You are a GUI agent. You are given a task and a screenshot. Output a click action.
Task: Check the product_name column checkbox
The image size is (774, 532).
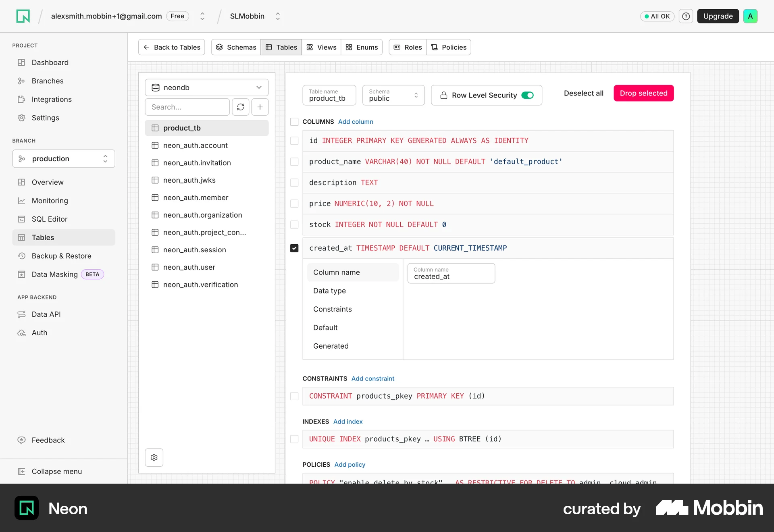tap(294, 162)
